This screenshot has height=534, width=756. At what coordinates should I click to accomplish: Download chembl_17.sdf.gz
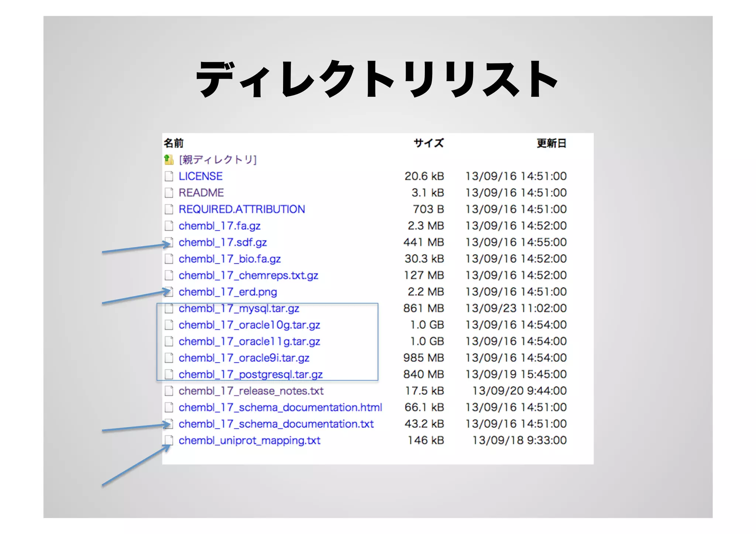click(223, 242)
